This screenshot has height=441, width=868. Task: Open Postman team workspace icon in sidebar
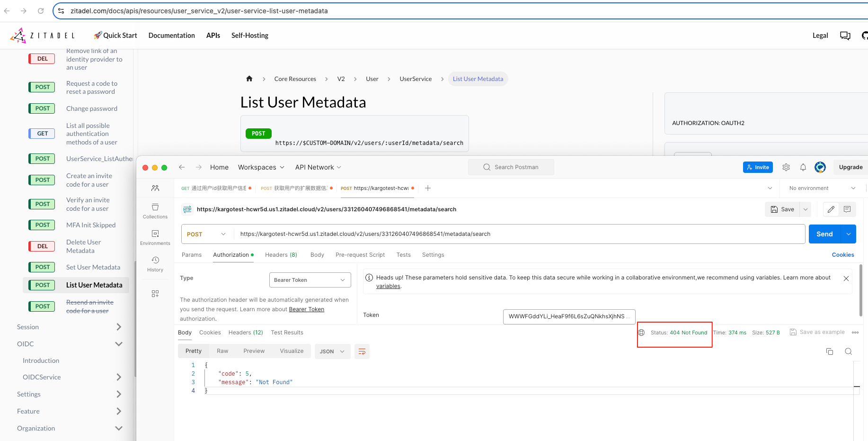(x=155, y=188)
